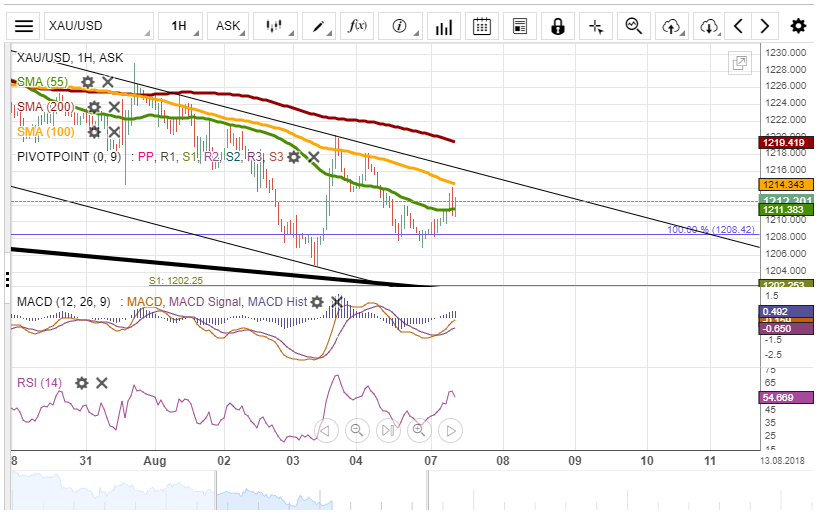Jump to latest bar round button
823x515 pixels.
pyautogui.click(x=388, y=430)
